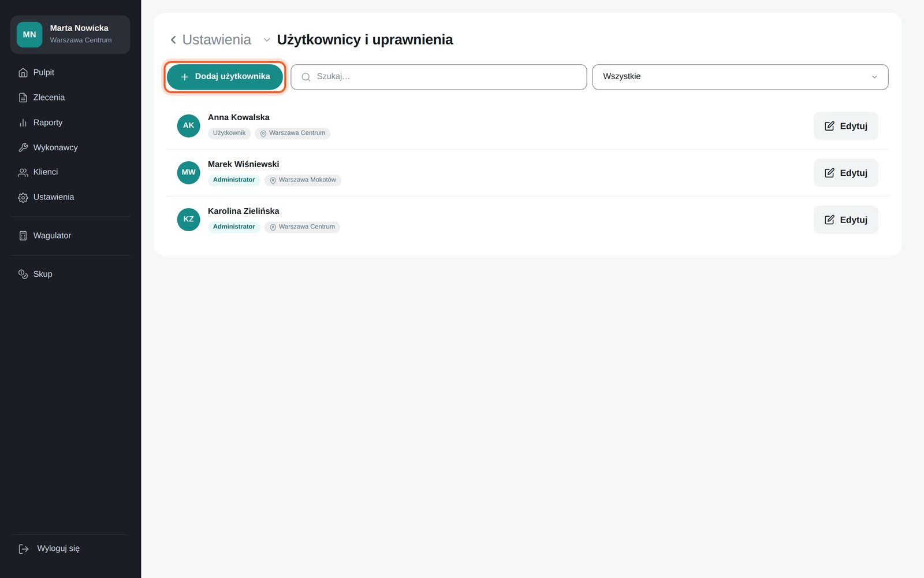
Task: Click the Wykonawcy wrench icon
Action: click(x=23, y=147)
